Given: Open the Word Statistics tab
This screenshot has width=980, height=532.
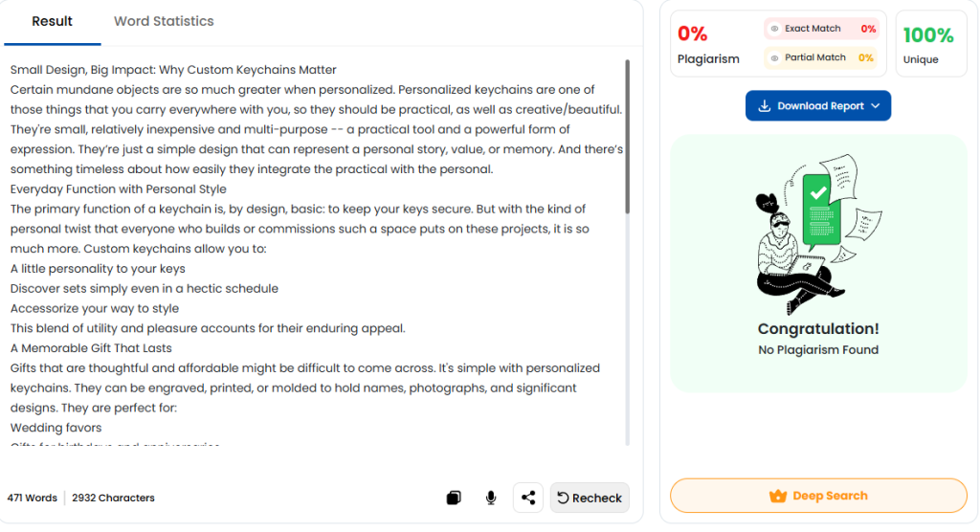Looking at the screenshot, I should (164, 21).
